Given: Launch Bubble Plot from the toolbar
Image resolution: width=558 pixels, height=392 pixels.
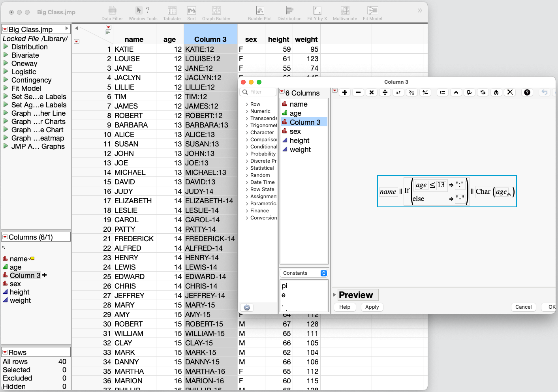Looking at the screenshot, I should coord(259,13).
